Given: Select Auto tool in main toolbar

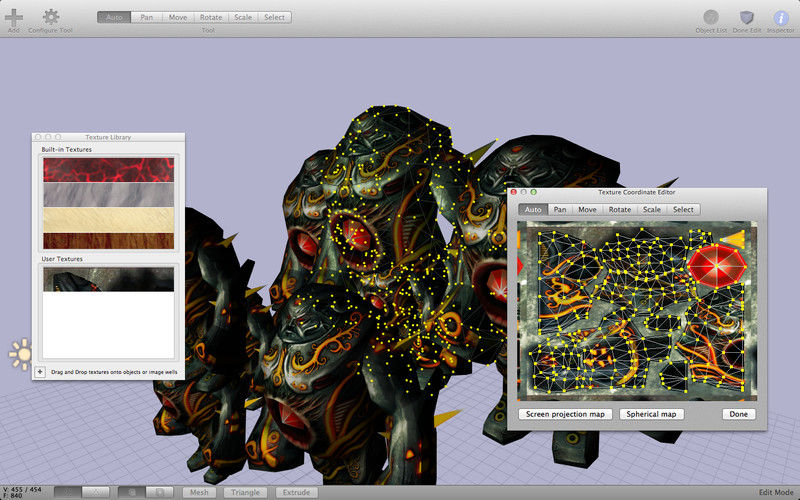Looking at the screenshot, I should (114, 17).
